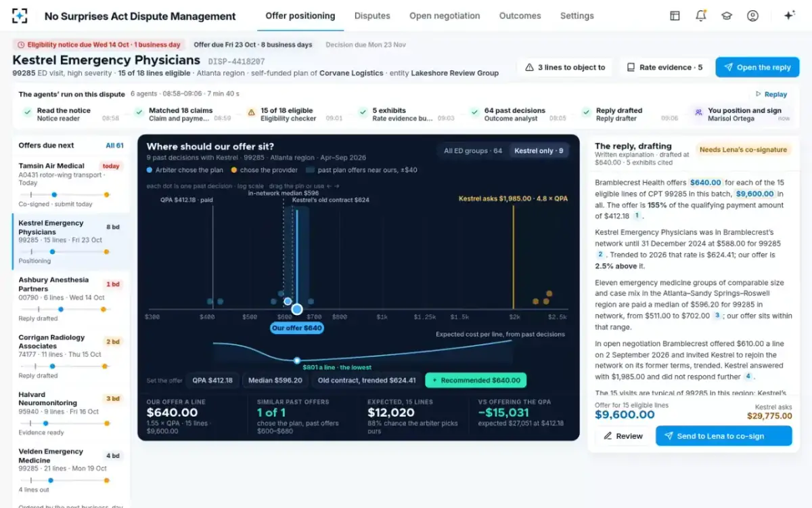Open Rate evidence · 5
The height and width of the screenshot is (508, 812).
click(664, 68)
